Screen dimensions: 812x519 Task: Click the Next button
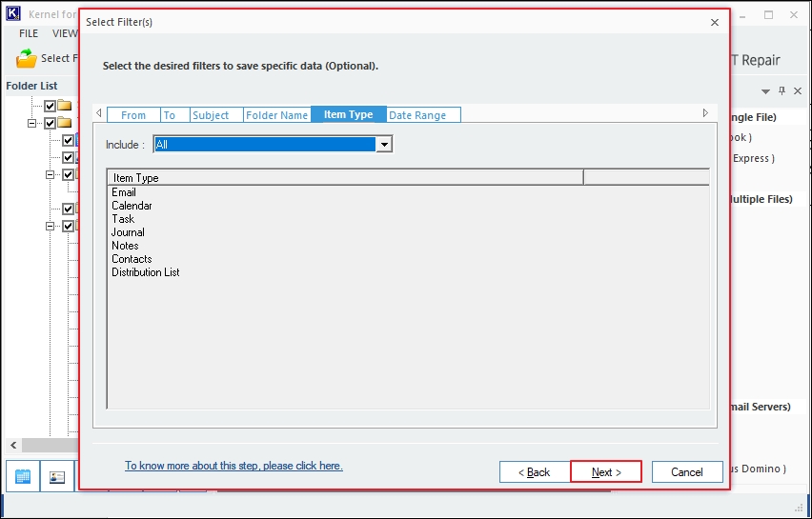pos(606,472)
